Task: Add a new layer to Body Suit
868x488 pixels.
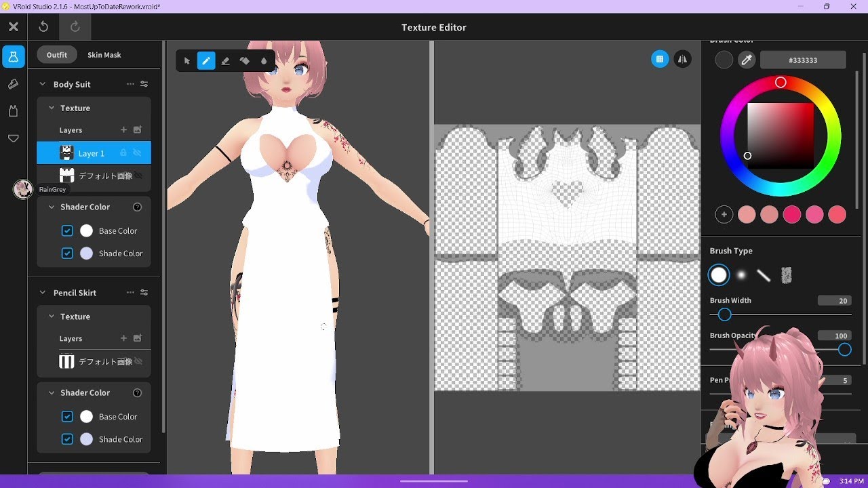Action: click(x=123, y=129)
